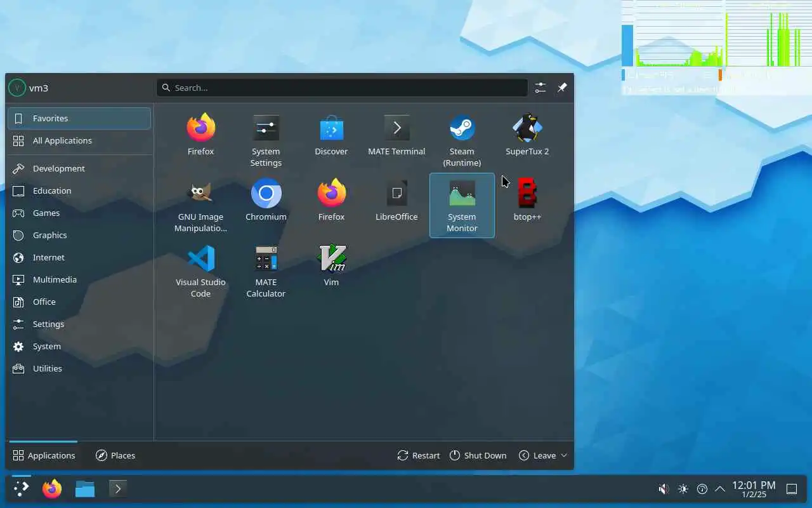Viewport: 812px width, 508px height.
Task: Pin the launcher menu open
Action: [562, 88]
